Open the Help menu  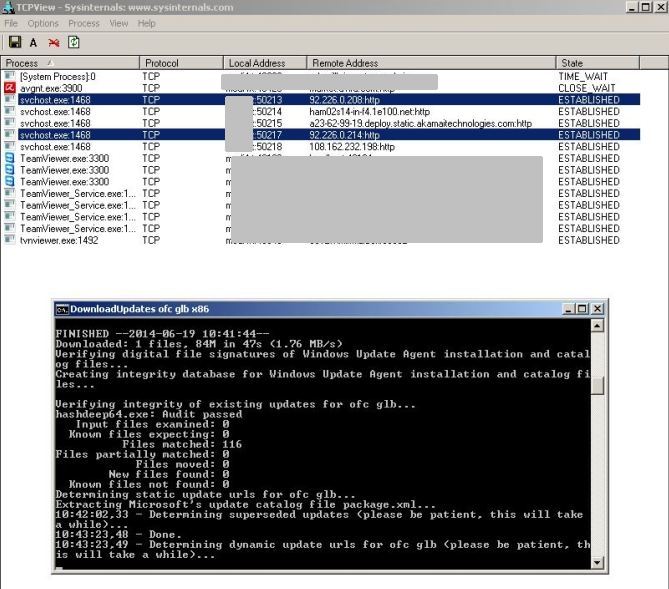tap(146, 23)
